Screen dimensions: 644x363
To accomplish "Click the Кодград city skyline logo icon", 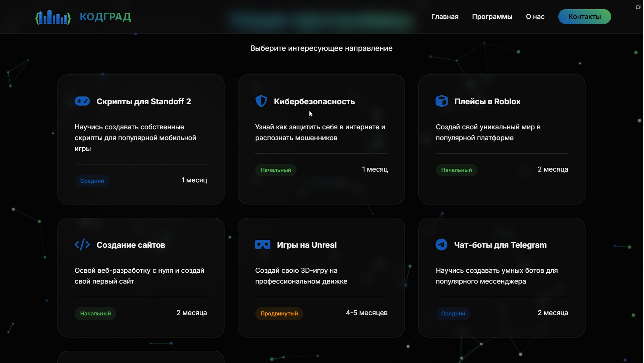I will click(x=53, y=17).
